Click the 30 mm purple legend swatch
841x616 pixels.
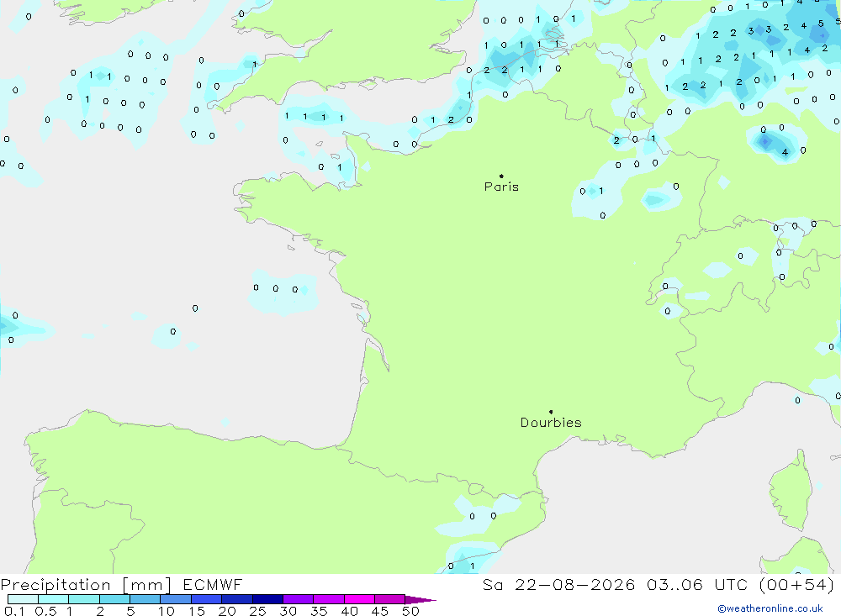click(298, 599)
